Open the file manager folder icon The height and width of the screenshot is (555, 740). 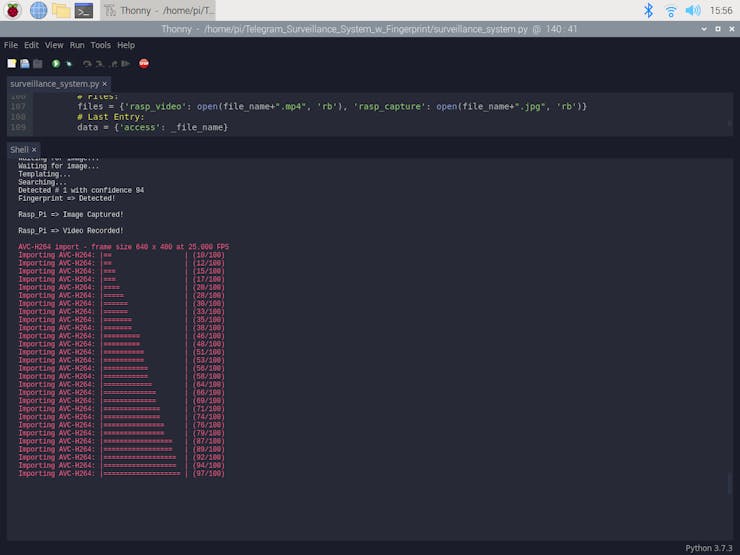coord(61,10)
